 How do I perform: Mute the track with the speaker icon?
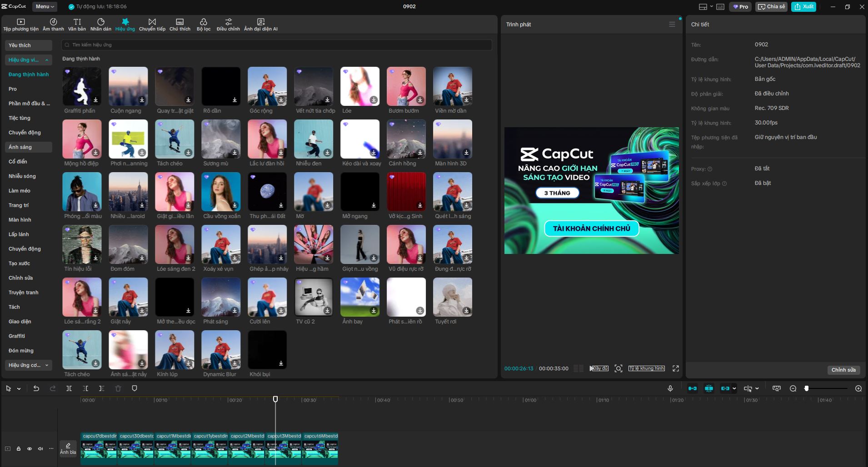point(40,449)
